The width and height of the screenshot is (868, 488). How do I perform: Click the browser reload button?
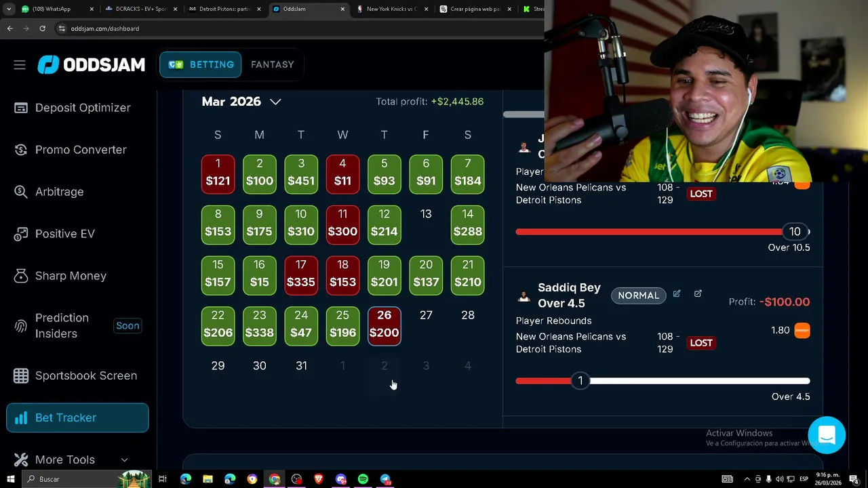point(42,28)
